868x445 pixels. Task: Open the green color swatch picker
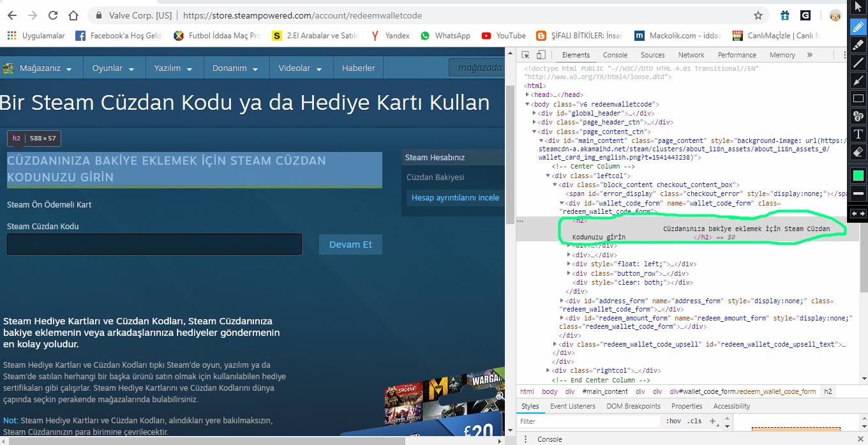858,175
